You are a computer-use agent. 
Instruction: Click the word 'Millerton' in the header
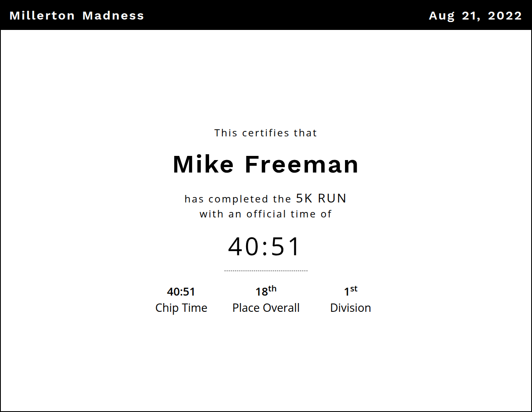coord(42,16)
